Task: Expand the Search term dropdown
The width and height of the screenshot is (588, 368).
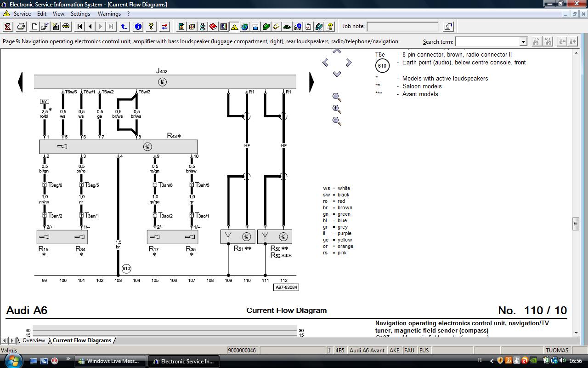Action: [x=523, y=42]
